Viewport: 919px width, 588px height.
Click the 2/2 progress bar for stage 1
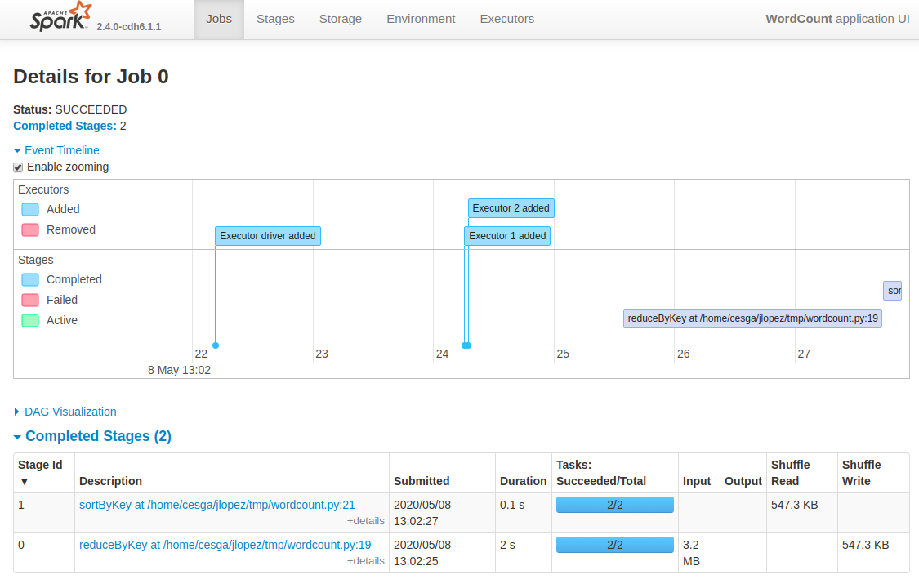tap(615, 505)
